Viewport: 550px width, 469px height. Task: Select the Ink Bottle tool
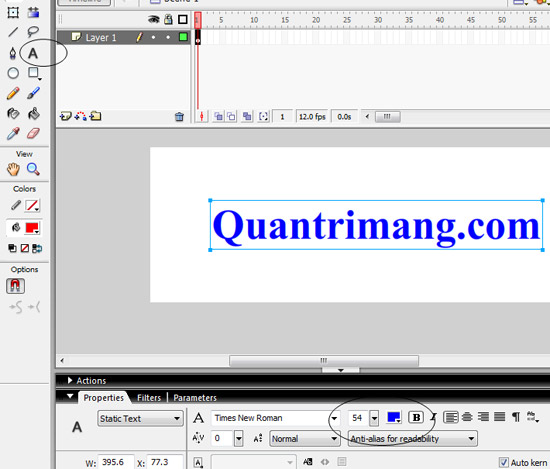13,113
